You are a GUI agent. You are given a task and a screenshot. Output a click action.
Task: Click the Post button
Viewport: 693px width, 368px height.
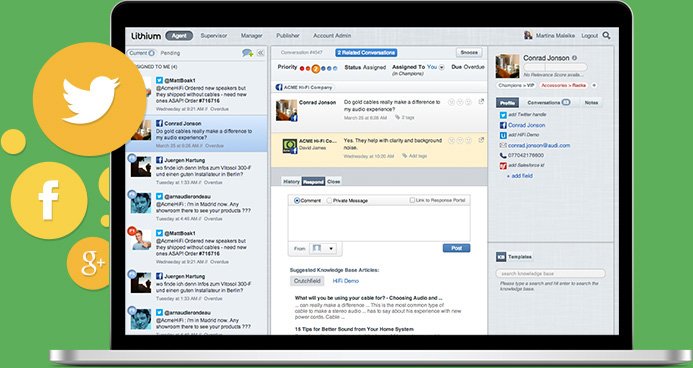(x=457, y=248)
